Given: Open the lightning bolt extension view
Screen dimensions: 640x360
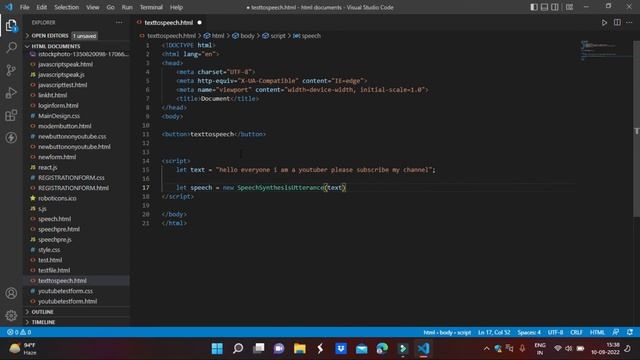Looking at the screenshot, I should pyautogui.click(x=11, y=138).
